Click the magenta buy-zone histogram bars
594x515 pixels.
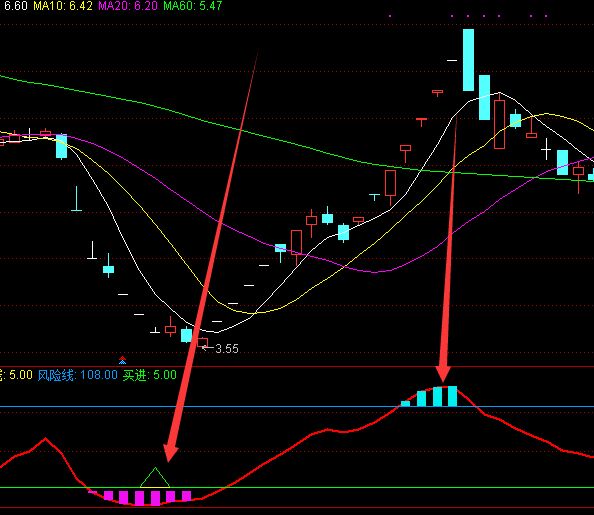pos(140,498)
